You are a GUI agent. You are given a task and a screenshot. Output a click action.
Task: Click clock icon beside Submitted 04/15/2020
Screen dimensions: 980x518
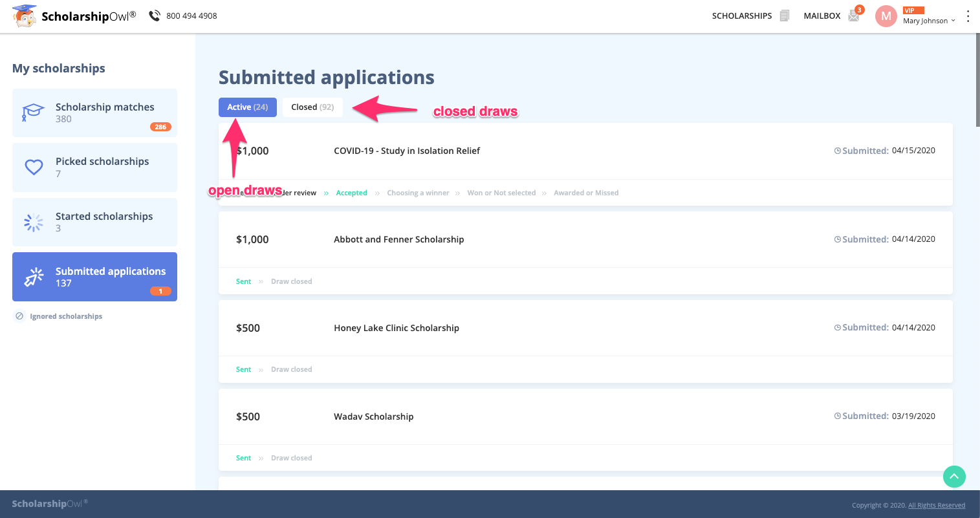pyautogui.click(x=838, y=151)
